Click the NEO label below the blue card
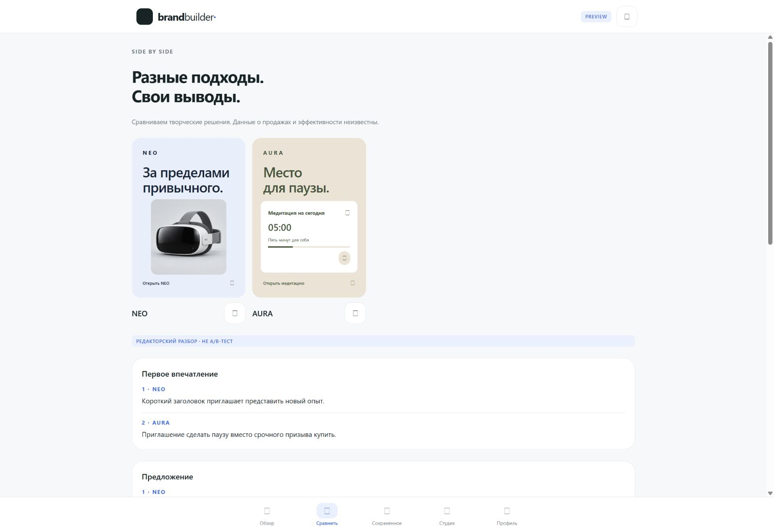 pos(140,313)
